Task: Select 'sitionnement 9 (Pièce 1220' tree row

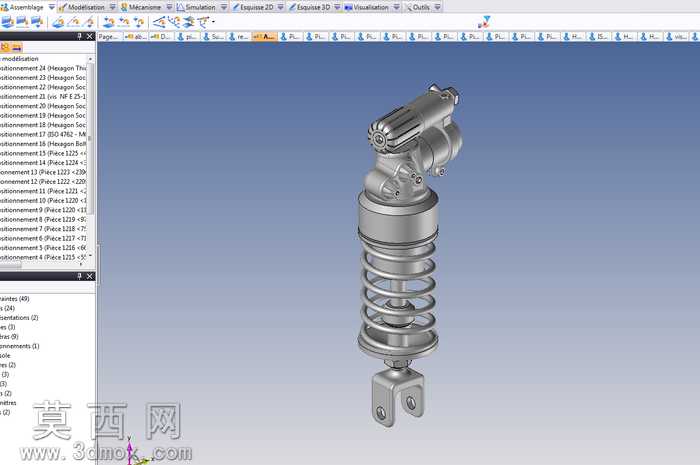Action: 43,210
